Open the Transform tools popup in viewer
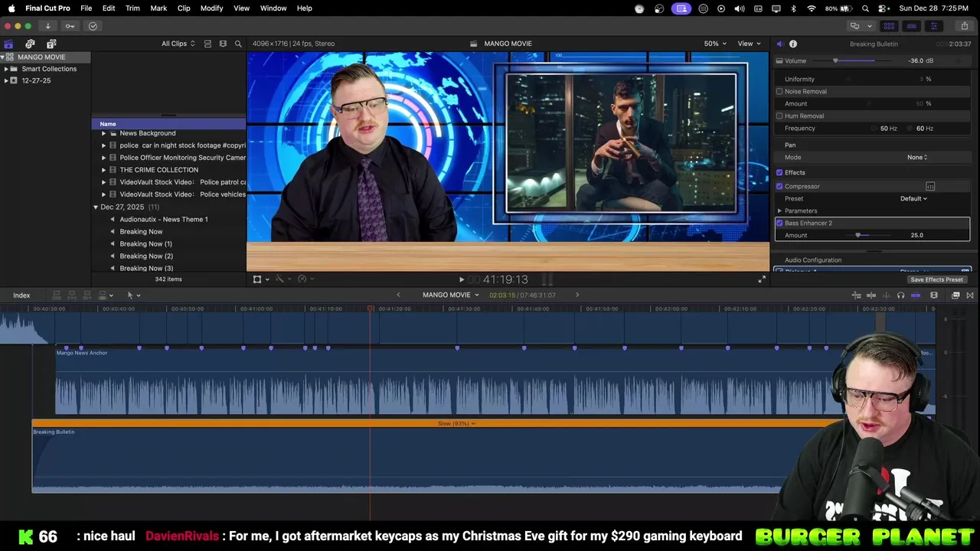 260,279
